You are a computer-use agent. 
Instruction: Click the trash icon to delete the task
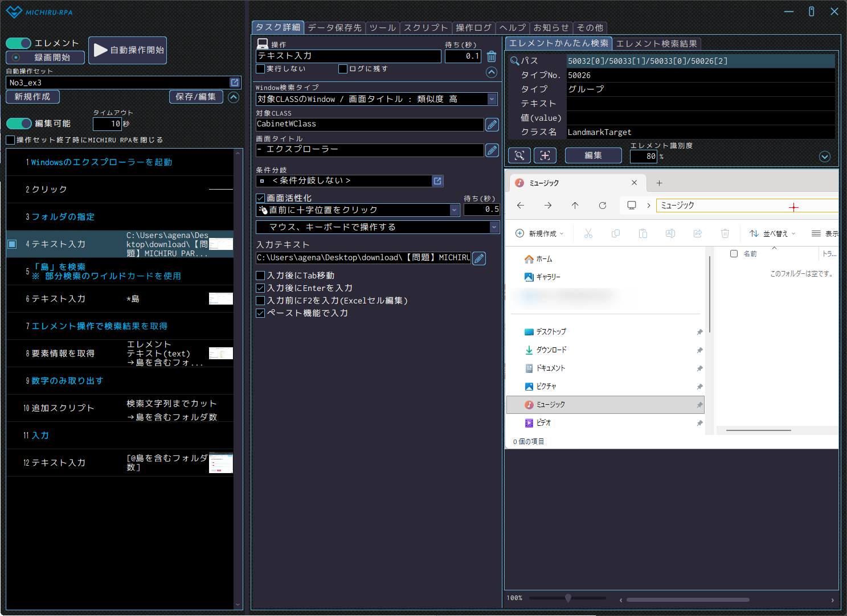click(492, 56)
